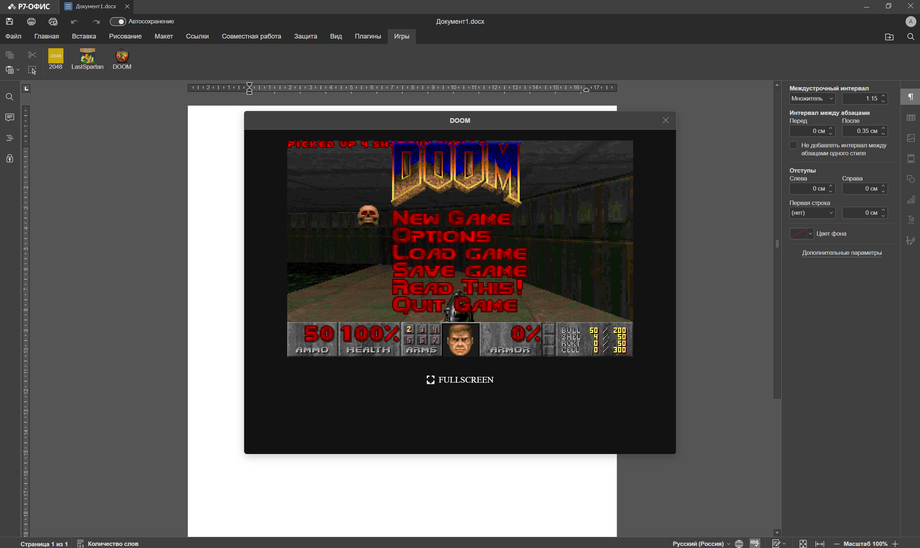This screenshot has width=920, height=548.
Task: Redo the last action
Action: (96, 22)
